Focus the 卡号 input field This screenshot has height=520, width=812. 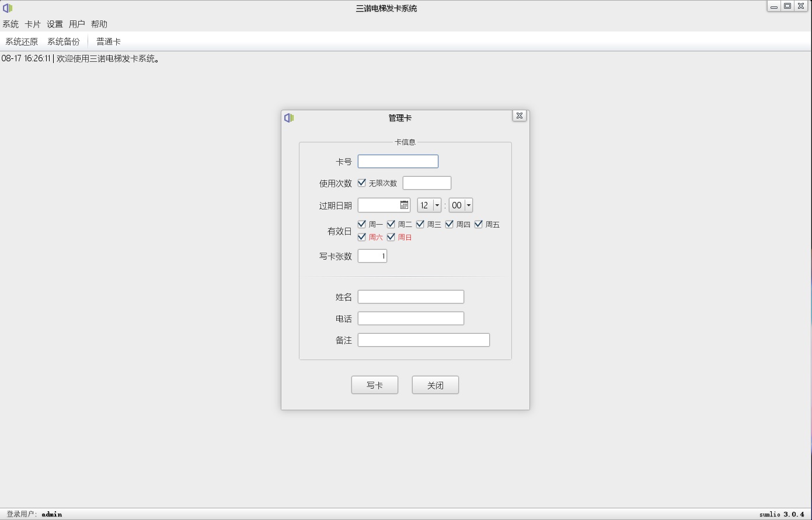398,162
